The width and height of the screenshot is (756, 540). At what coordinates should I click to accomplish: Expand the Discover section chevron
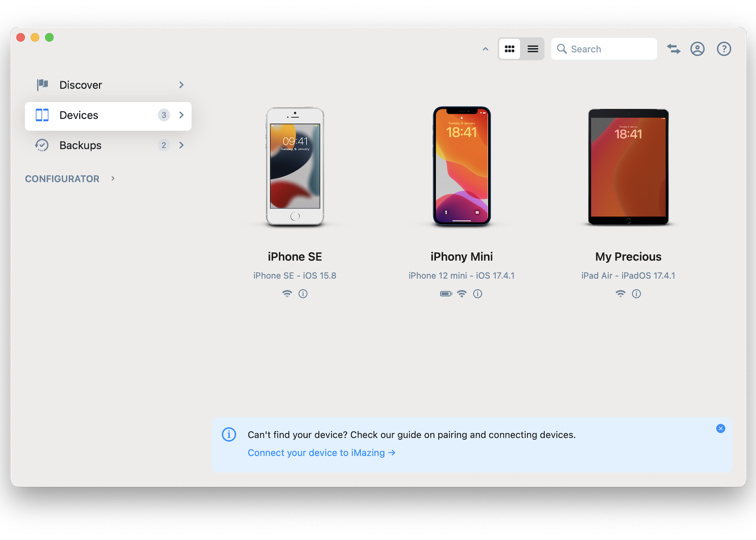pos(181,85)
